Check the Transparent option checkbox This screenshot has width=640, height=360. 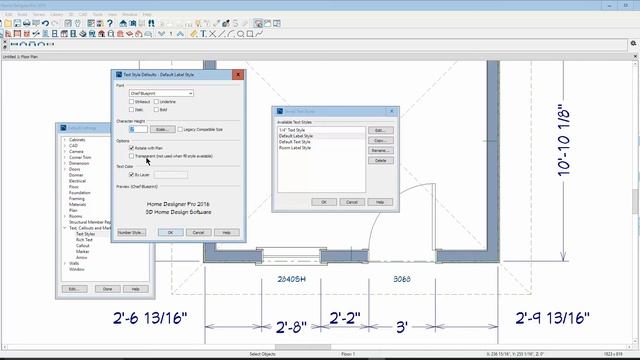131,156
